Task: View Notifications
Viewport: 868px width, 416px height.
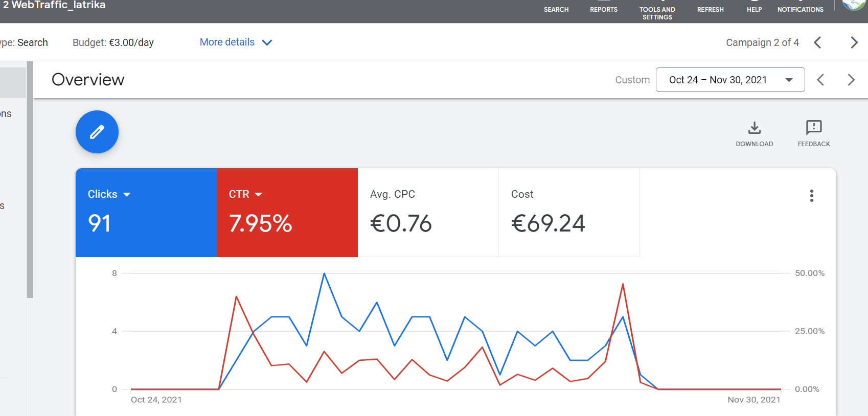Action: pyautogui.click(x=800, y=8)
